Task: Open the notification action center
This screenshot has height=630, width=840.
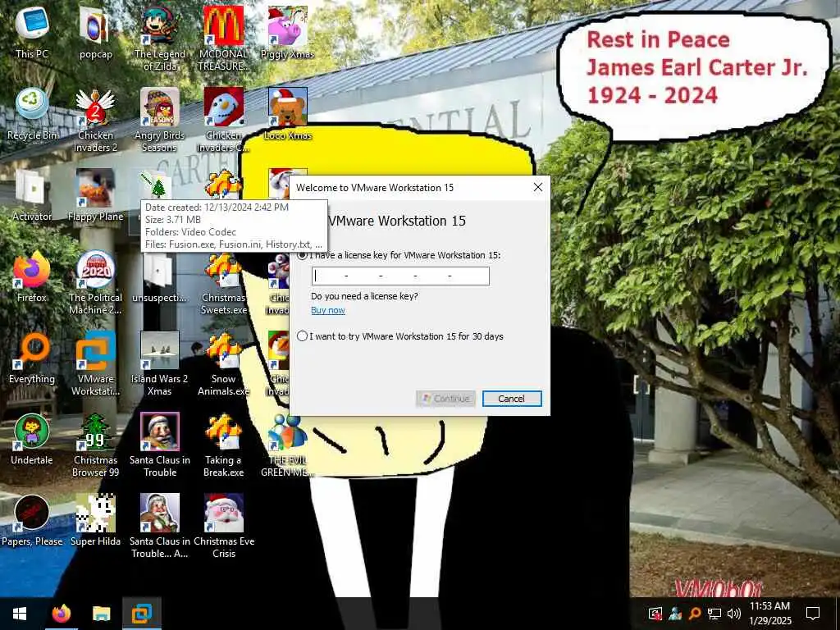Action: [813, 614]
